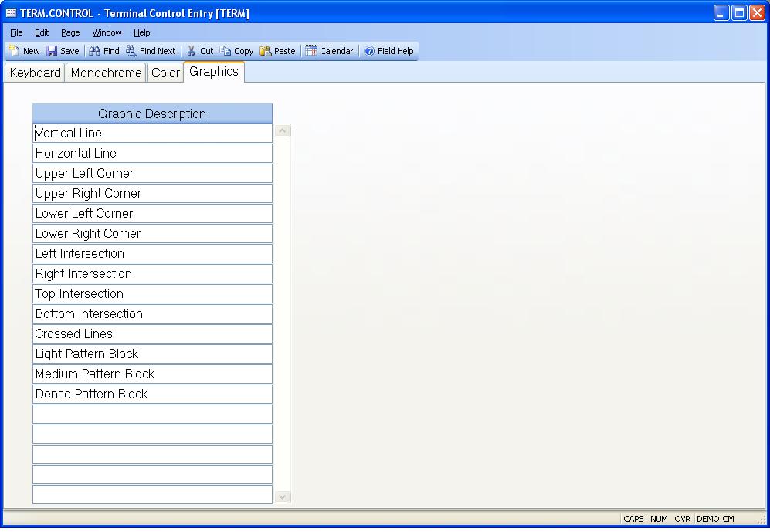The width and height of the screenshot is (770, 532).
Task: Copy using the toolbar Copy icon
Action: tap(226, 51)
